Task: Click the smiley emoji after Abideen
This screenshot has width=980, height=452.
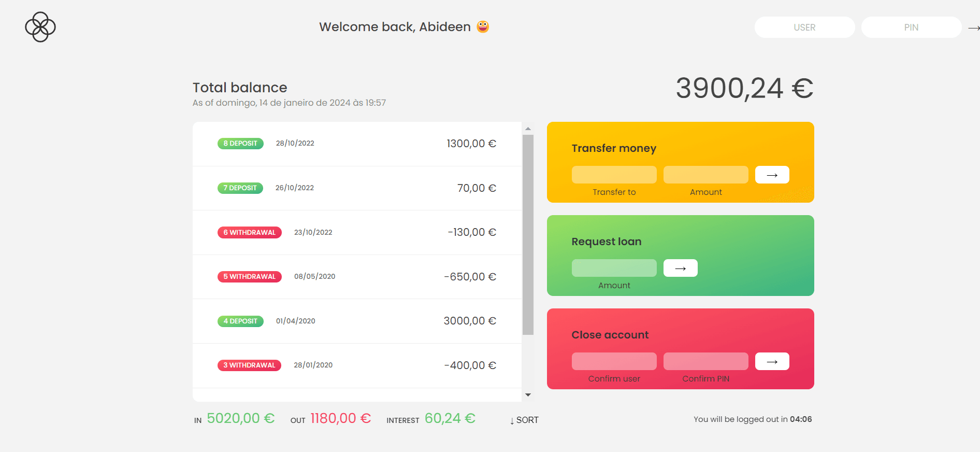Action: (x=483, y=26)
